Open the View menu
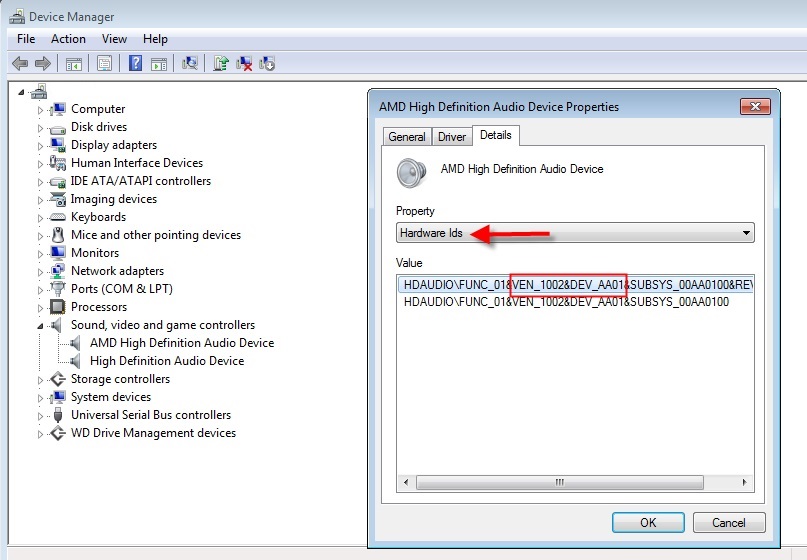Image resolution: width=807 pixels, height=560 pixels. click(x=114, y=39)
